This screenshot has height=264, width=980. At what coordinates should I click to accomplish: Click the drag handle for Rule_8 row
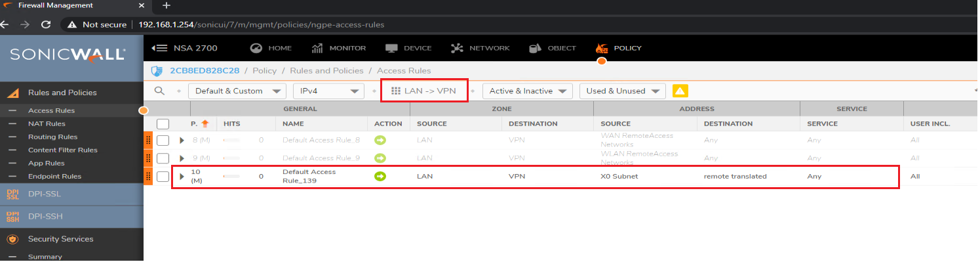coord(148,140)
